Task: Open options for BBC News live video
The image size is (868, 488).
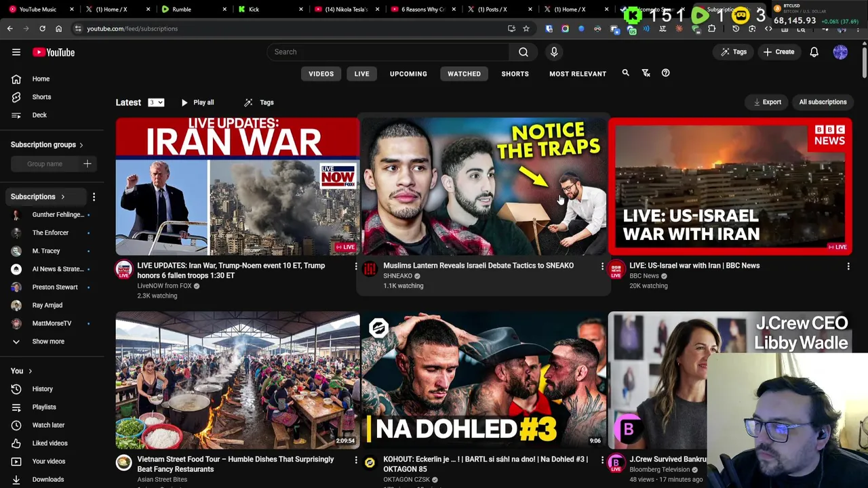Action: click(x=848, y=267)
